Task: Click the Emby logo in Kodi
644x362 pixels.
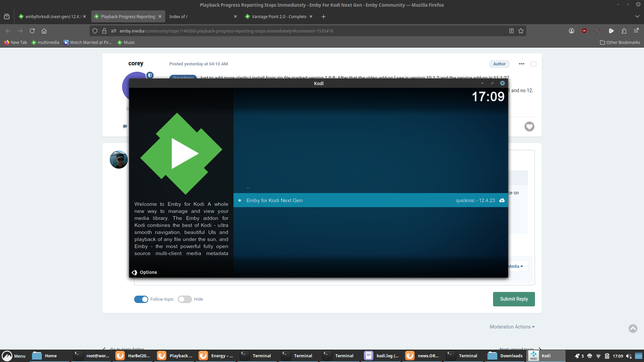Action: pos(181,154)
